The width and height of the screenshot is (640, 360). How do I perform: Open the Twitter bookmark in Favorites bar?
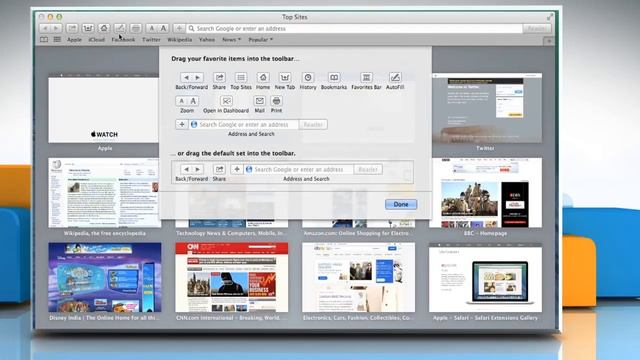151,40
